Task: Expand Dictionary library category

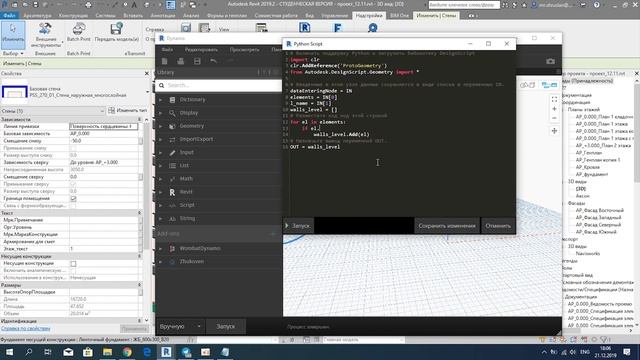Action: pos(161,100)
